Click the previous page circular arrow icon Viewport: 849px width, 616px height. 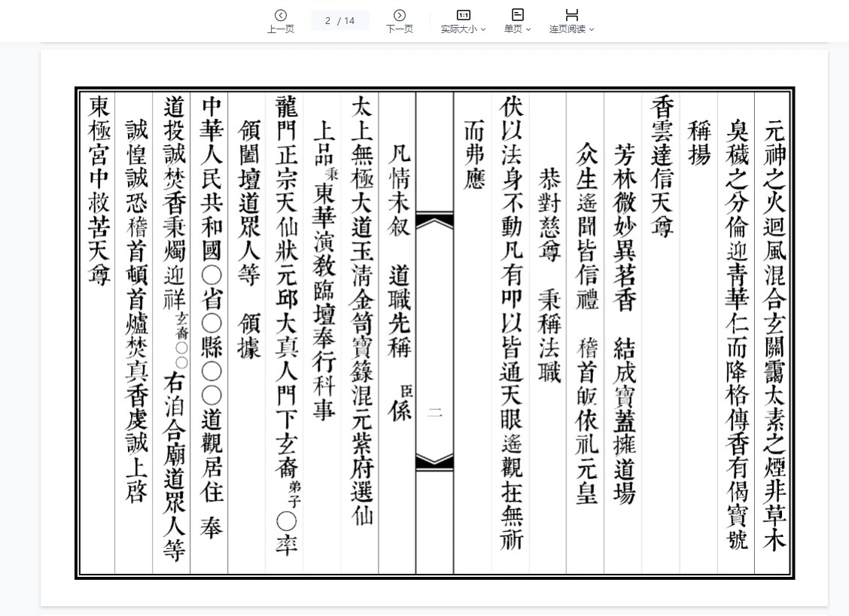281,15
